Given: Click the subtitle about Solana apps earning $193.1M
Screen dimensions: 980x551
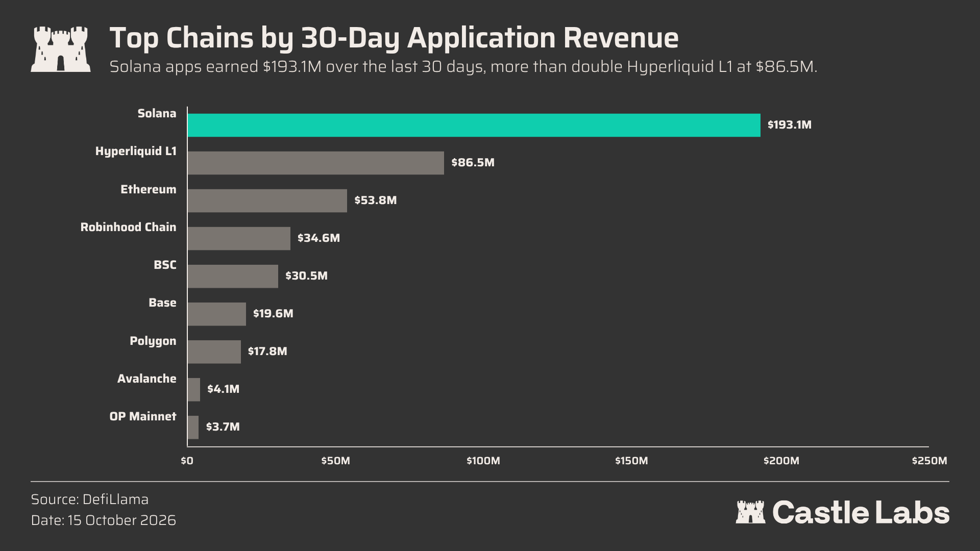Looking at the screenshot, I should (x=463, y=67).
